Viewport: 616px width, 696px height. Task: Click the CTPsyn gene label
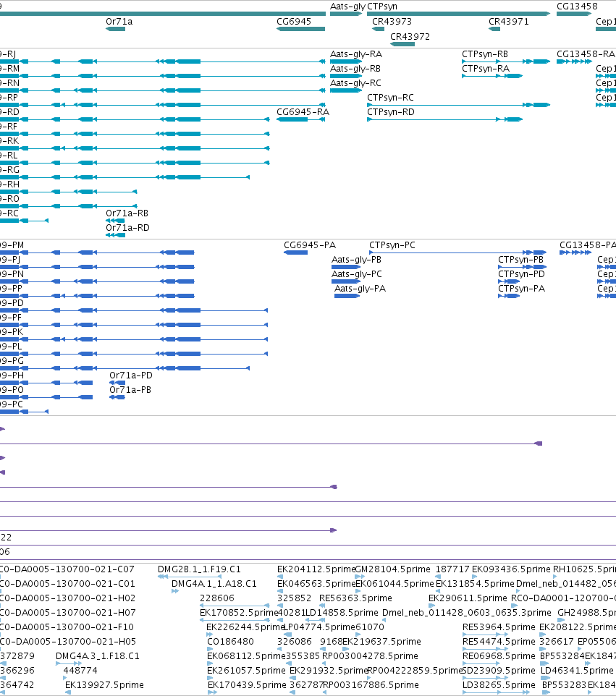tap(382, 7)
